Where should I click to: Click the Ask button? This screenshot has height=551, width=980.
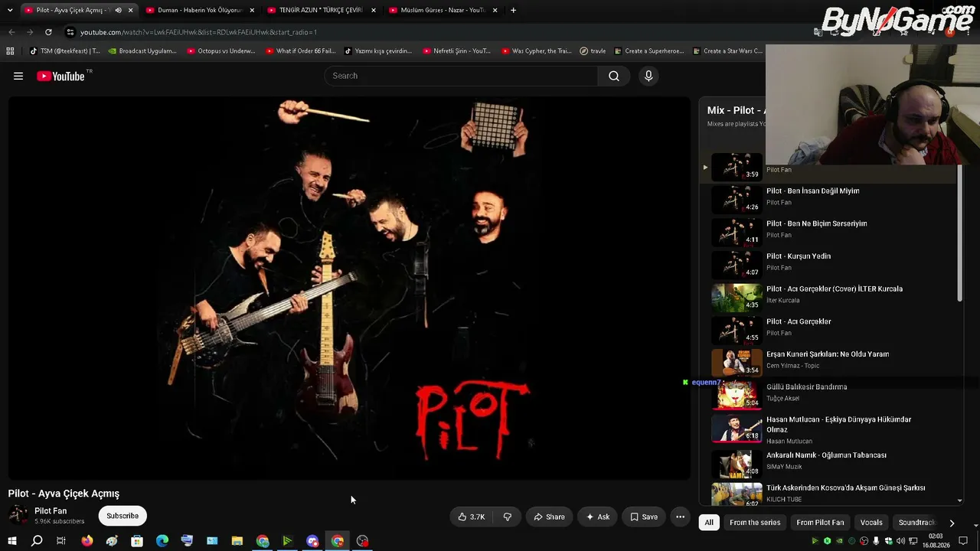(x=597, y=517)
